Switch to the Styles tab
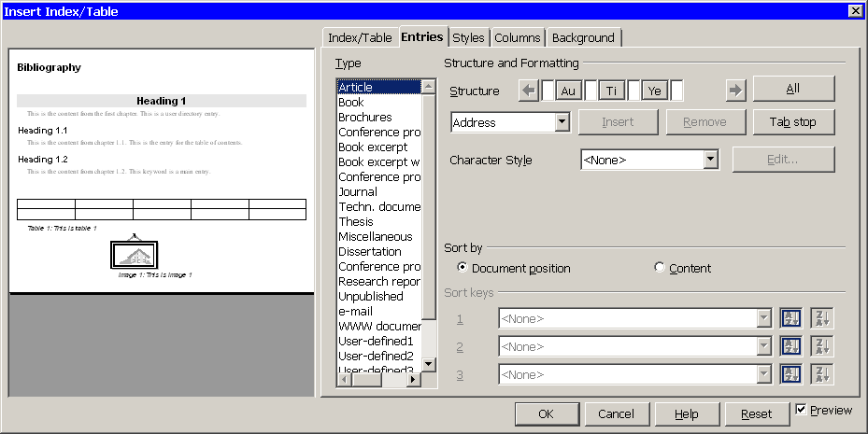 click(468, 37)
